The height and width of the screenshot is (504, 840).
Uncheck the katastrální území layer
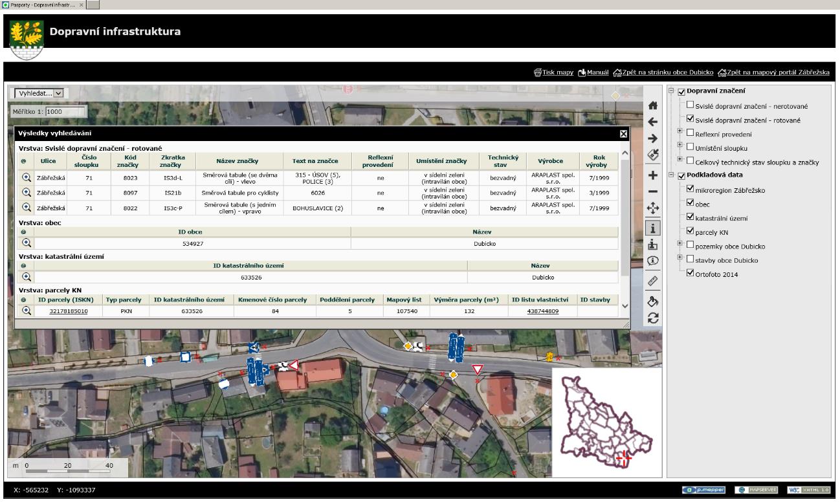click(690, 217)
